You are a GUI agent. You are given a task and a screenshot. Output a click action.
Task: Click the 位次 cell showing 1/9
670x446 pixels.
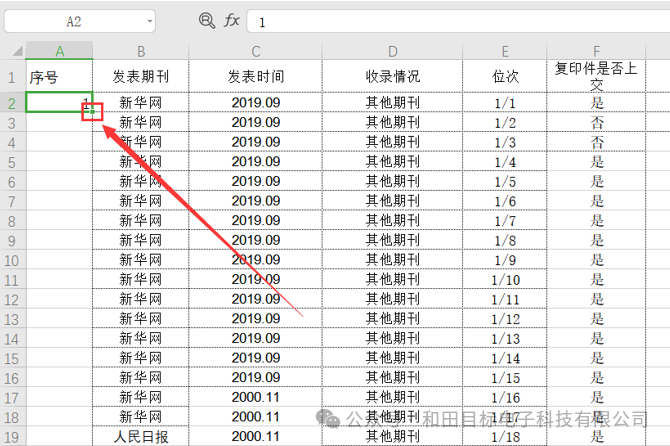click(505, 260)
